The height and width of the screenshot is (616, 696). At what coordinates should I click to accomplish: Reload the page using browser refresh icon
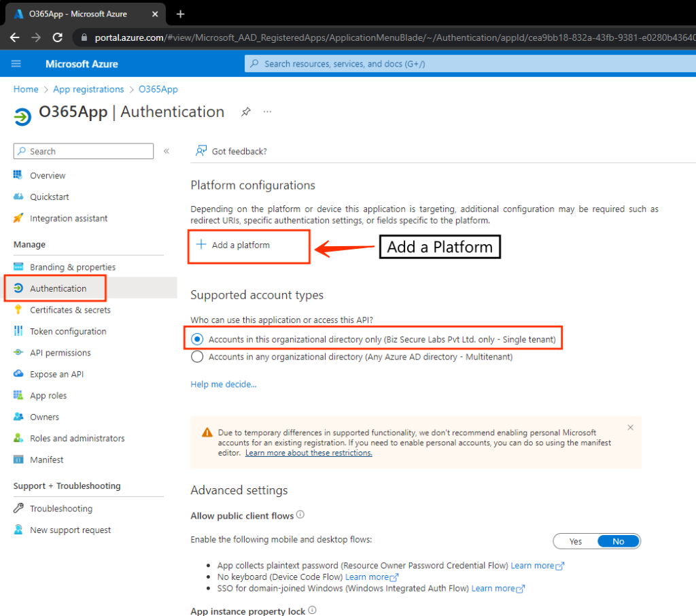(58, 37)
